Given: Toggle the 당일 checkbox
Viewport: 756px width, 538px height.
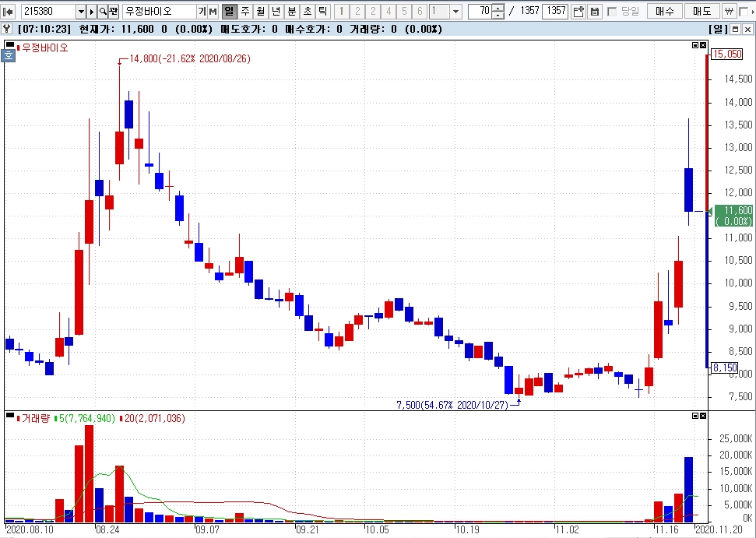Looking at the screenshot, I should coord(612,12).
